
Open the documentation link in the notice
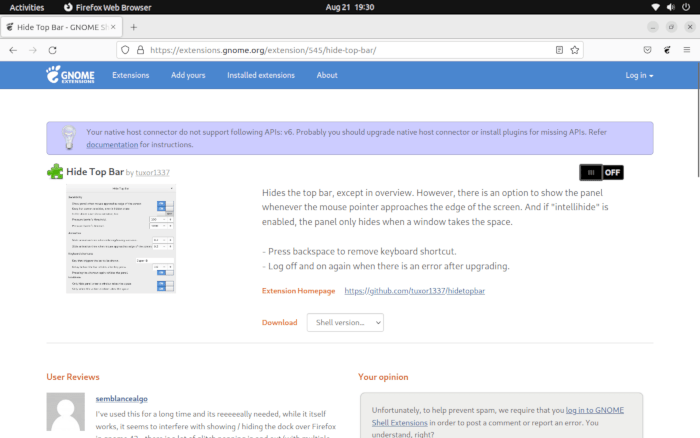point(112,145)
